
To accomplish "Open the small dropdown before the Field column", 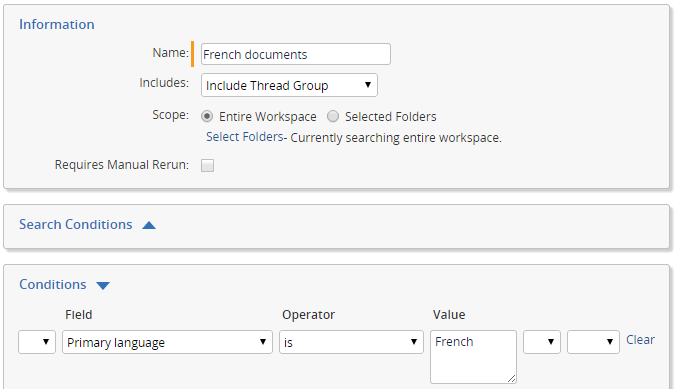I will [37, 342].
